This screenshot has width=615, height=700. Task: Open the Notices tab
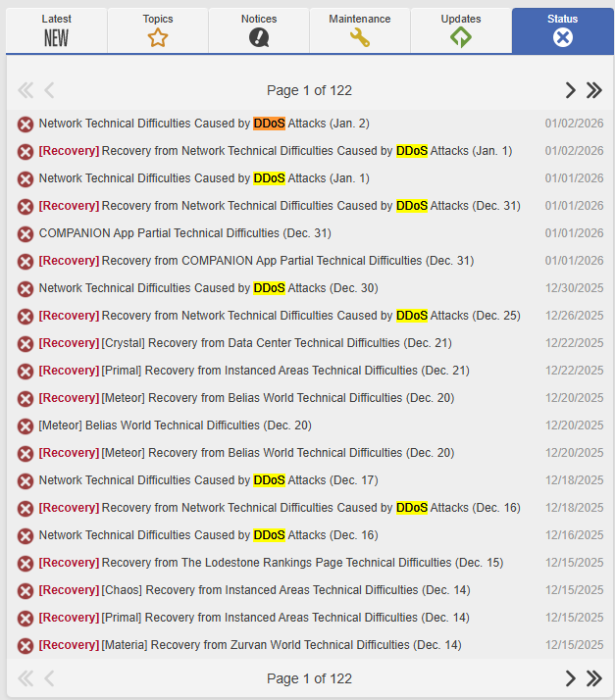click(x=259, y=30)
